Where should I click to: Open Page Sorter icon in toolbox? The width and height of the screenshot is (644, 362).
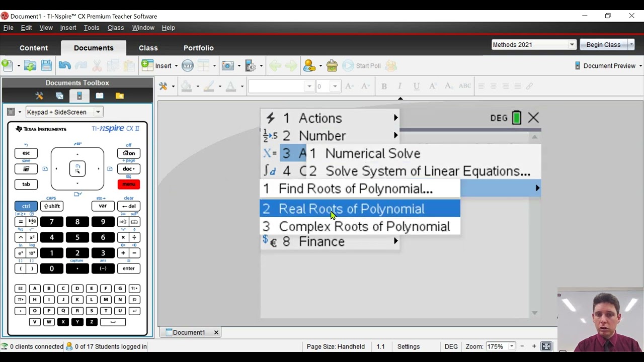point(59,96)
